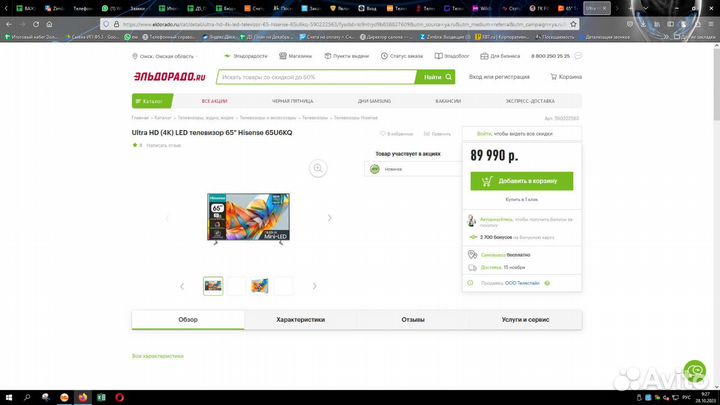Screen dimensions: 720x405
Task: Focus the product search input field
Action: click(316, 77)
